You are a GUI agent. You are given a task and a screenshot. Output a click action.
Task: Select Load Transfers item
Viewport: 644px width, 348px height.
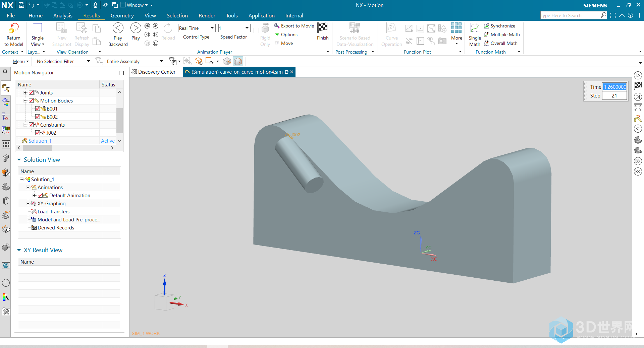53,211
